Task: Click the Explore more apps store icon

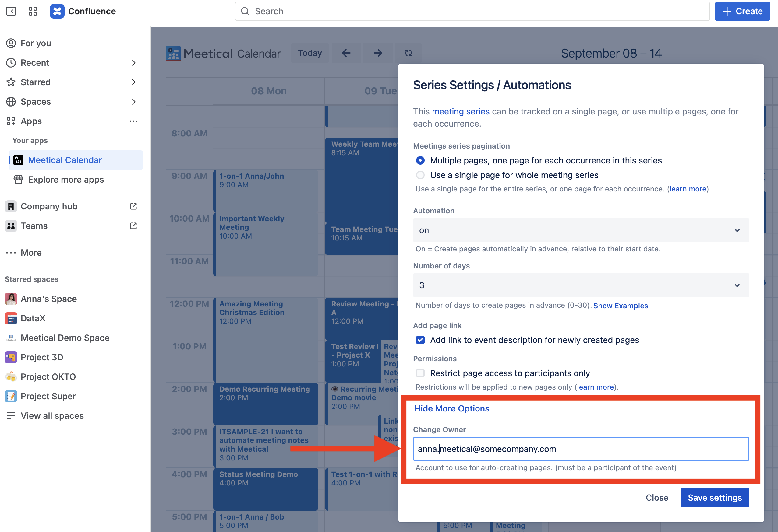Action: [x=18, y=180]
